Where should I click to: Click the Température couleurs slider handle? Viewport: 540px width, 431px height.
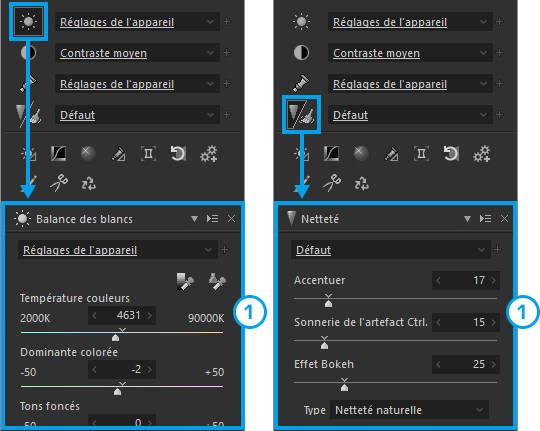tap(116, 337)
